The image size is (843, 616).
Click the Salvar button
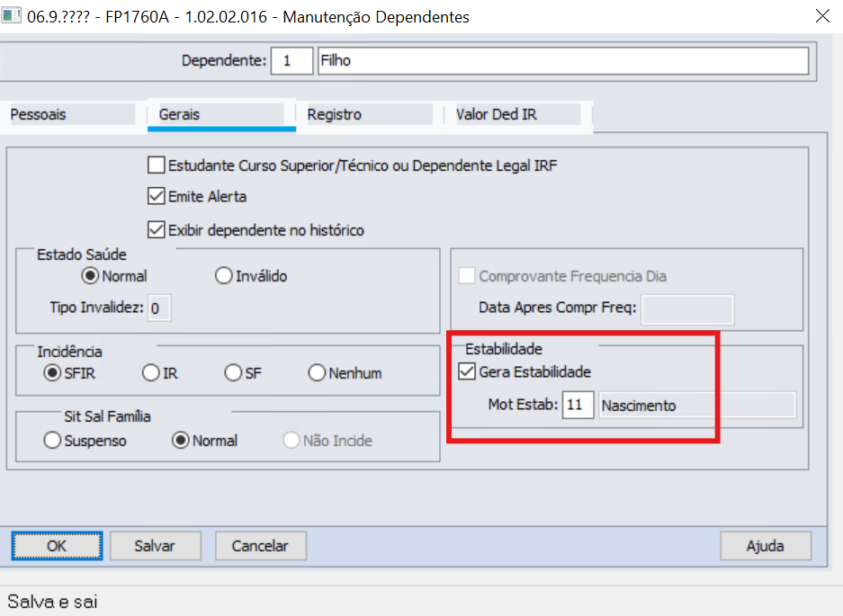[156, 546]
